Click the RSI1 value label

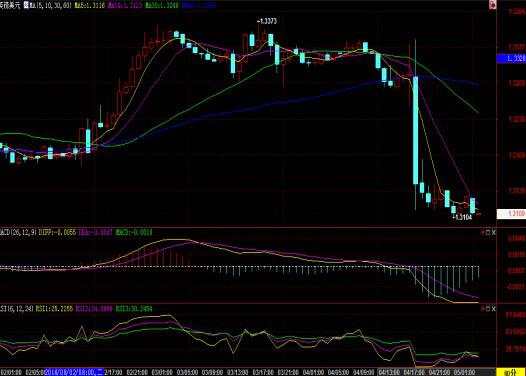coord(54,309)
